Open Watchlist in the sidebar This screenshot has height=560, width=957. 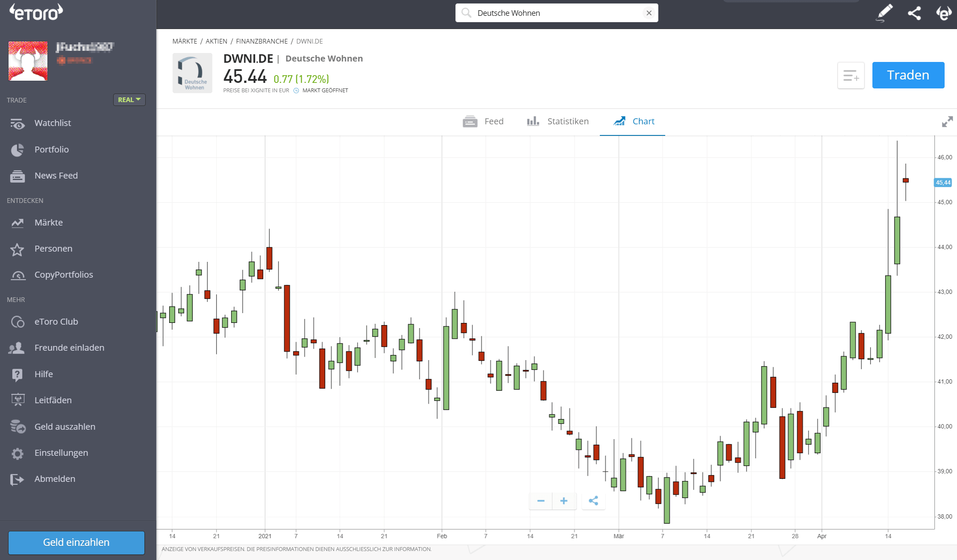(x=53, y=123)
